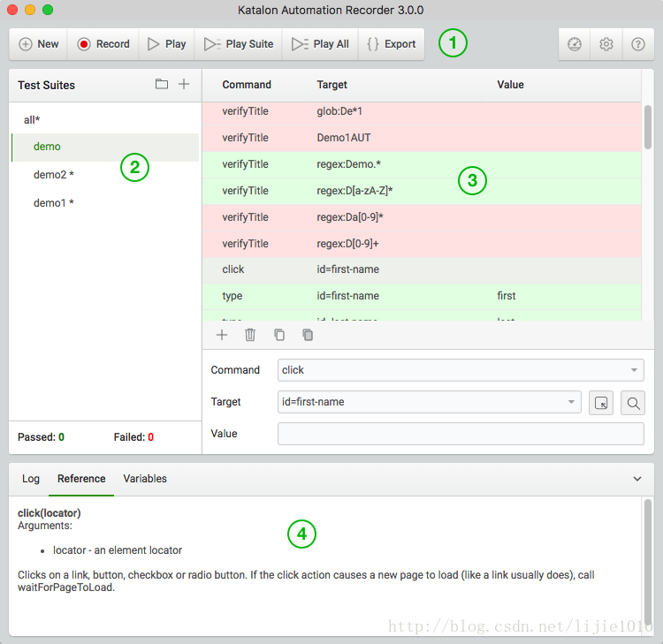Run the test with Play
This screenshot has height=644, width=663.
[x=166, y=44]
